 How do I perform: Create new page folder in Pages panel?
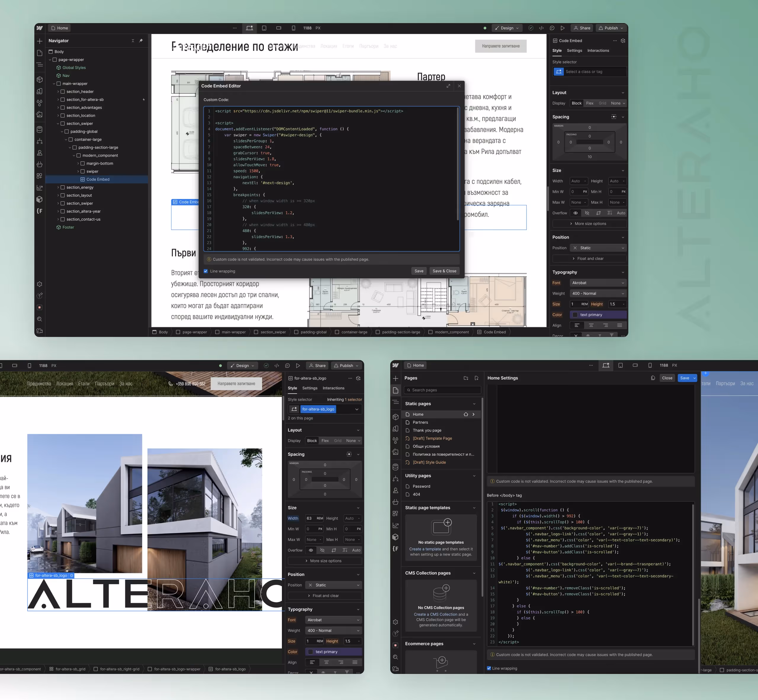tap(466, 378)
